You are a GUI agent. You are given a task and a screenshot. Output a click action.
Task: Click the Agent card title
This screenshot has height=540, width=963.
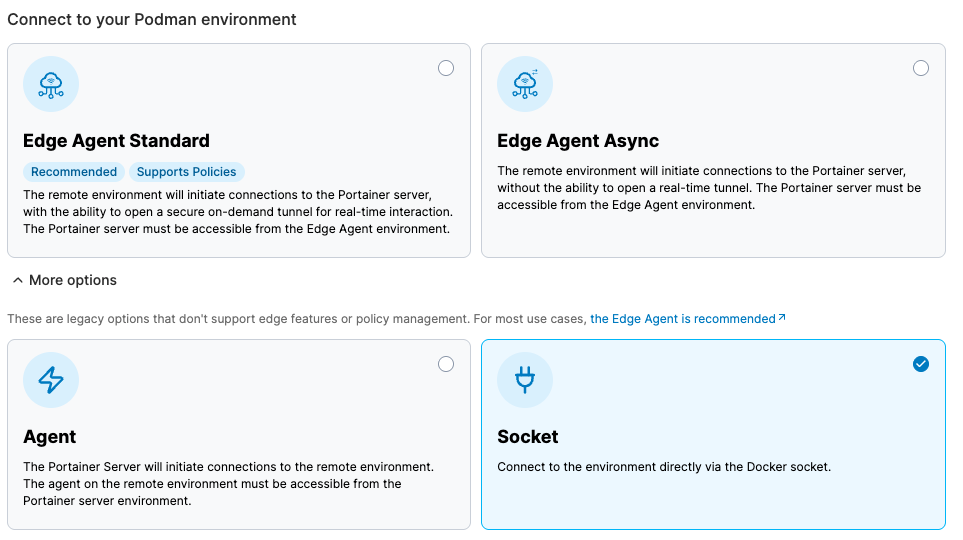click(50, 437)
